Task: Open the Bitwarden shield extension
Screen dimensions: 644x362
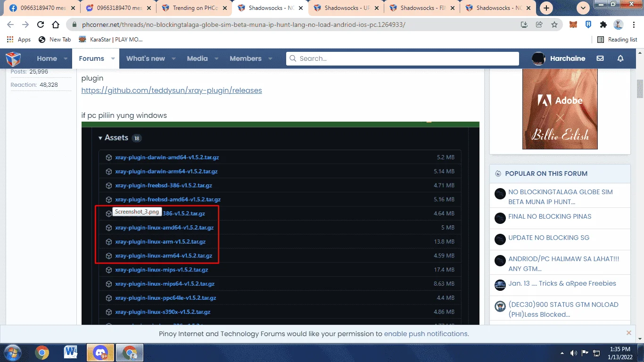Action: [588, 25]
